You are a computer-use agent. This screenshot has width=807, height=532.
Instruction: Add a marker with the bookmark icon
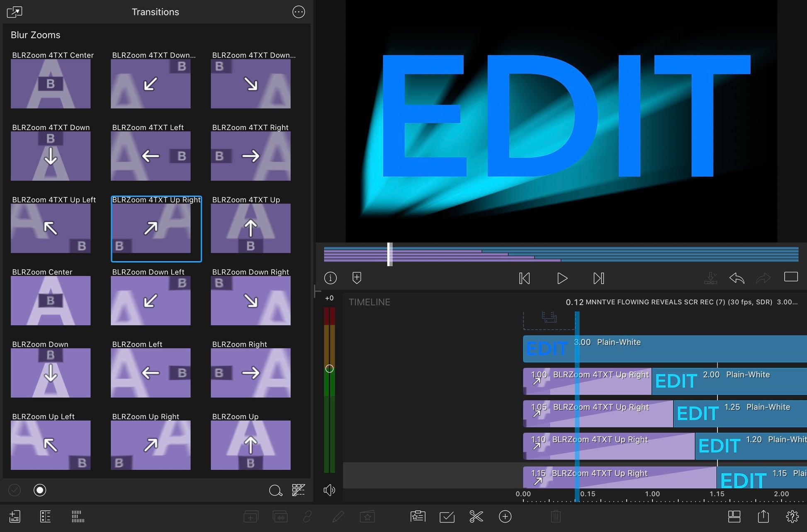(x=357, y=277)
